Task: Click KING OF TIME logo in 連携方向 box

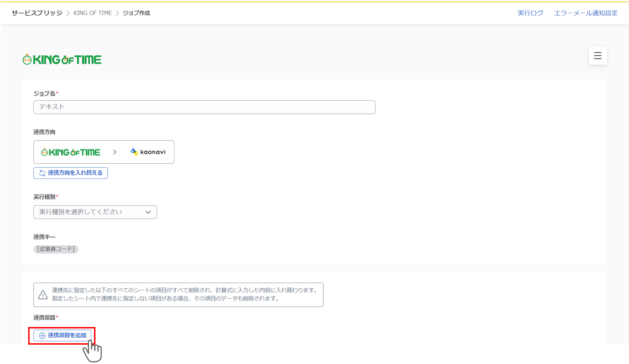Action: (x=71, y=152)
